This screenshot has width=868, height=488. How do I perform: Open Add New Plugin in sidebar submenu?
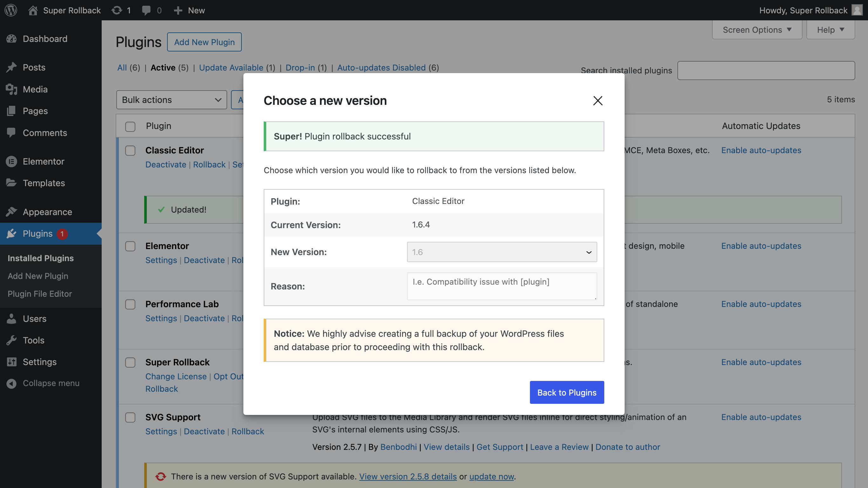click(38, 276)
